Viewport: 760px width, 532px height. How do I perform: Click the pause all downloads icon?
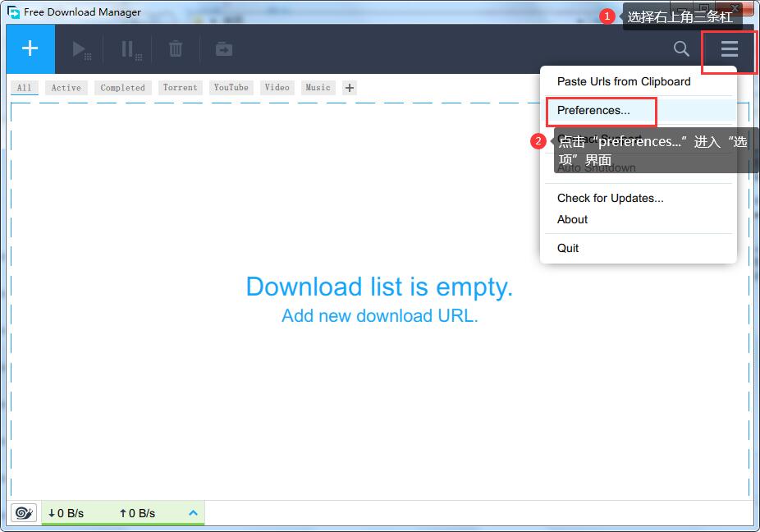pyautogui.click(x=130, y=50)
